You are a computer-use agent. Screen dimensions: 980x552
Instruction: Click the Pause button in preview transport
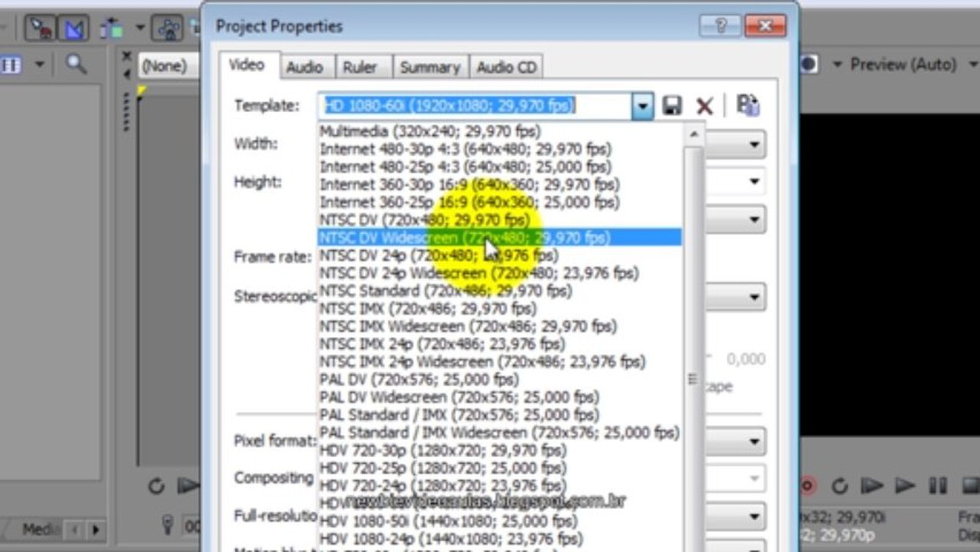click(938, 485)
